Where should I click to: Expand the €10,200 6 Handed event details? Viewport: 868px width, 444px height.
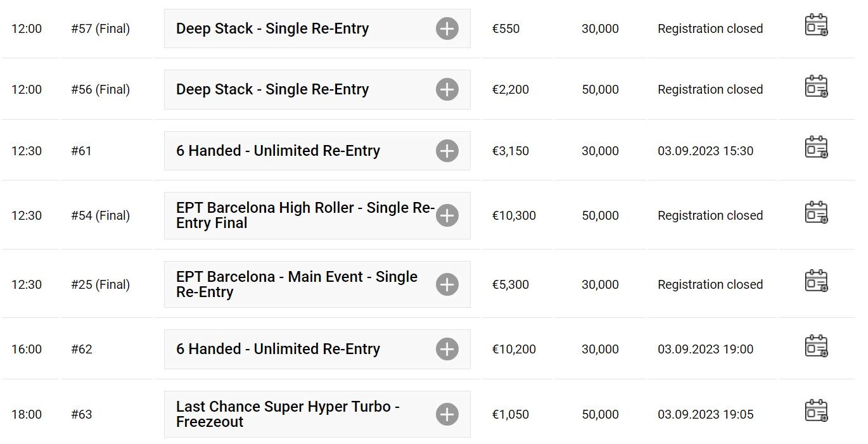click(447, 349)
